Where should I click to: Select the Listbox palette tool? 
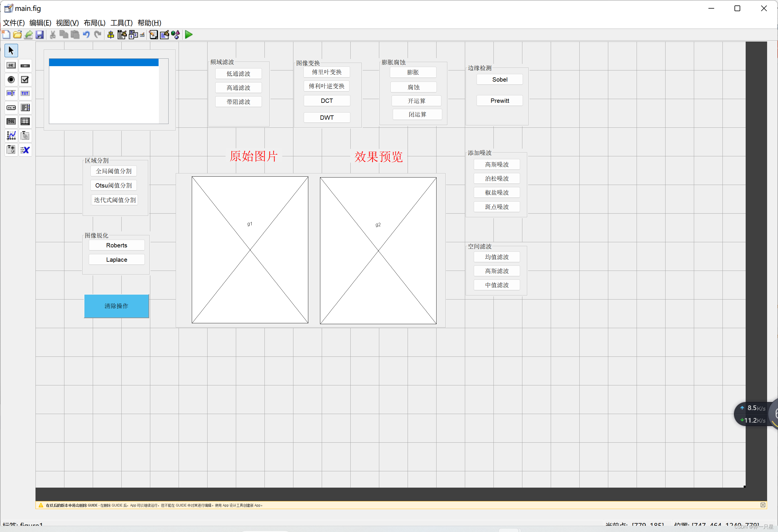(x=25, y=107)
